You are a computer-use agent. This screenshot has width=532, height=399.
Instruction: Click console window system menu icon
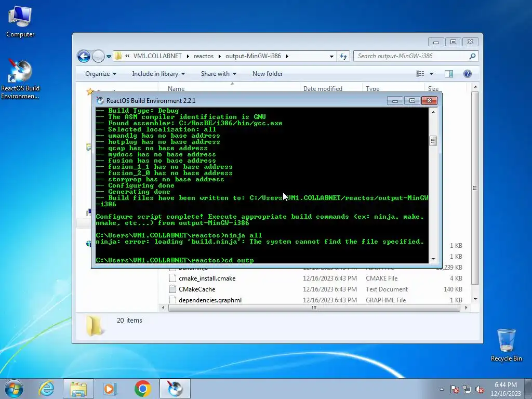pyautogui.click(x=100, y=100)
